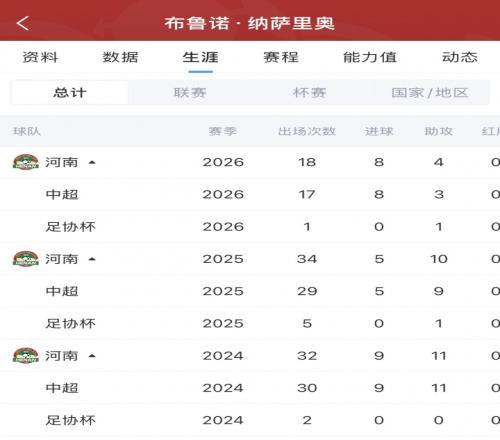The width and height of the screenshot is (500, 440).
Task: Open the 2025 足协杯 stats row
Action: [x=250, y=323]
